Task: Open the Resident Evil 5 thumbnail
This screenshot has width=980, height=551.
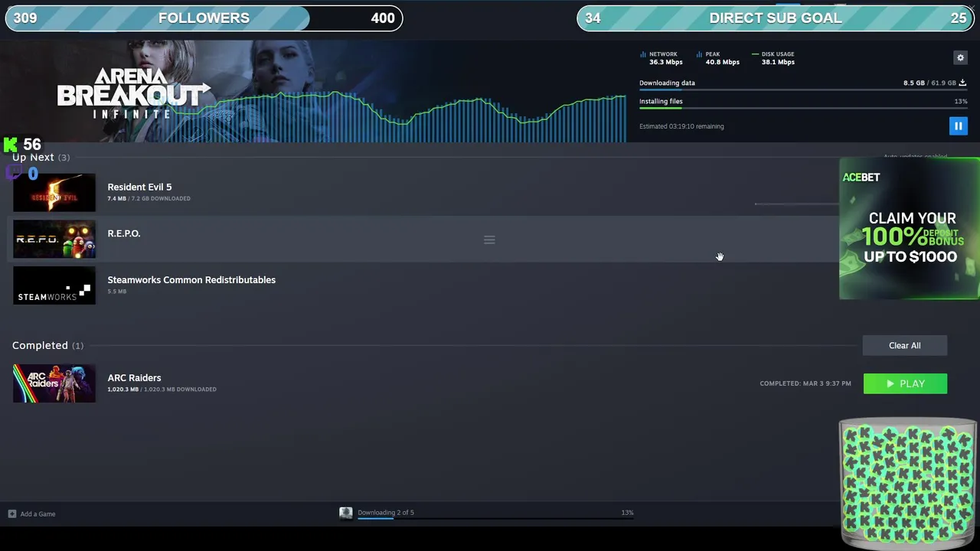Action: tap(54, 192)
